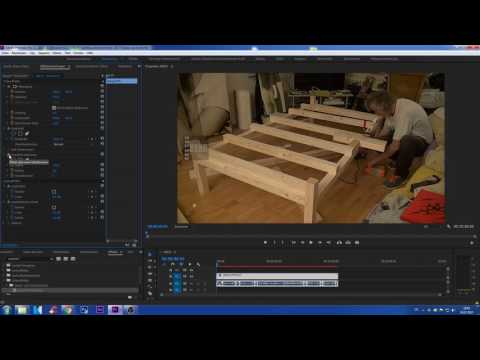Toggle linked selection in the timeline header
Screen dimensions: 480x360
point(181,264)
